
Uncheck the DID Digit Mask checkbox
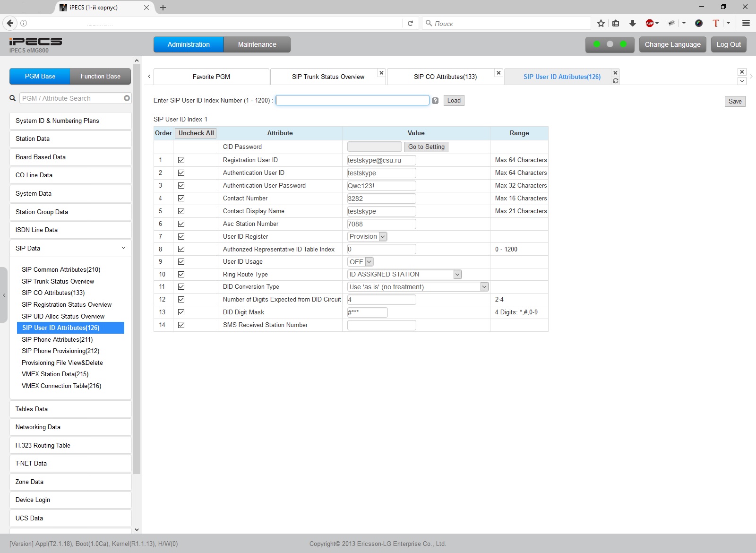click(x=181, y=312)
